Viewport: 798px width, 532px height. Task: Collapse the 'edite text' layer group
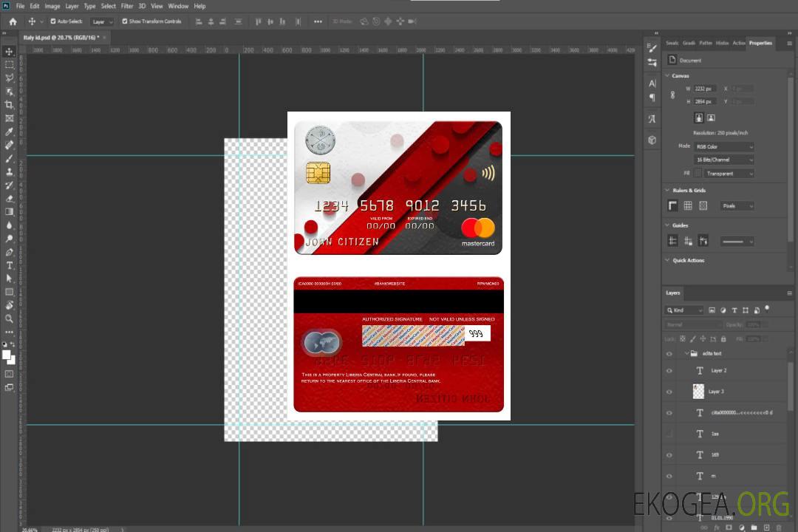[686, 353]
